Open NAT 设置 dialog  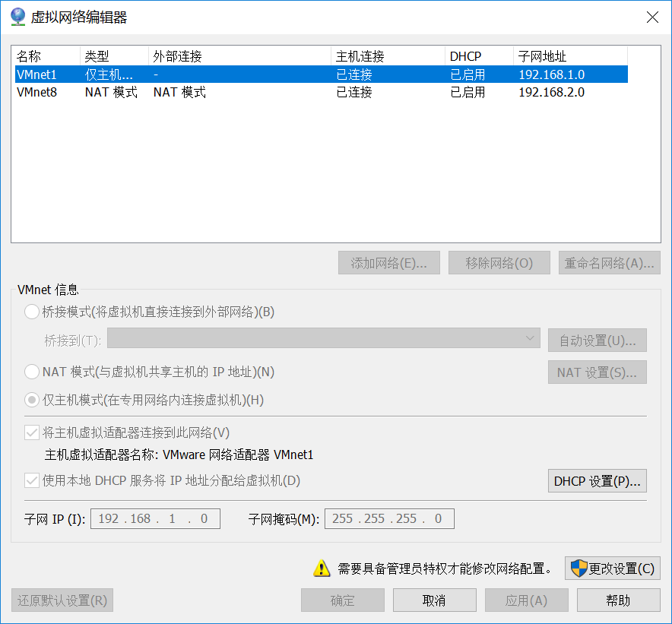[x=598, y=372]
